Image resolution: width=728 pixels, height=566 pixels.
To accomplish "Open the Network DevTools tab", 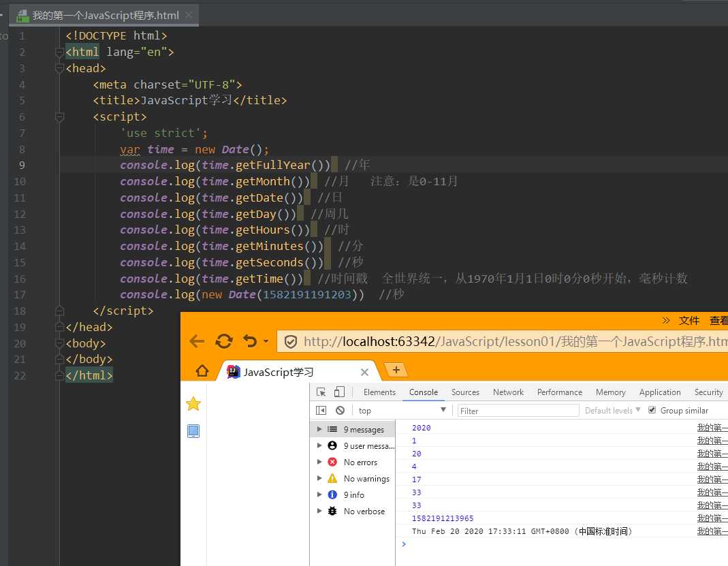I will [509, 392].
